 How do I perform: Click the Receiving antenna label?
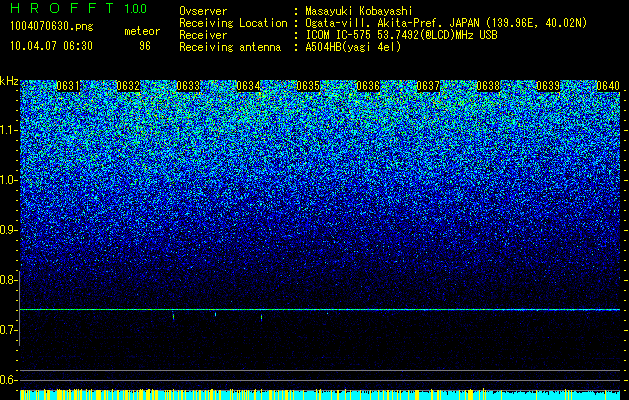pos(230,47)
